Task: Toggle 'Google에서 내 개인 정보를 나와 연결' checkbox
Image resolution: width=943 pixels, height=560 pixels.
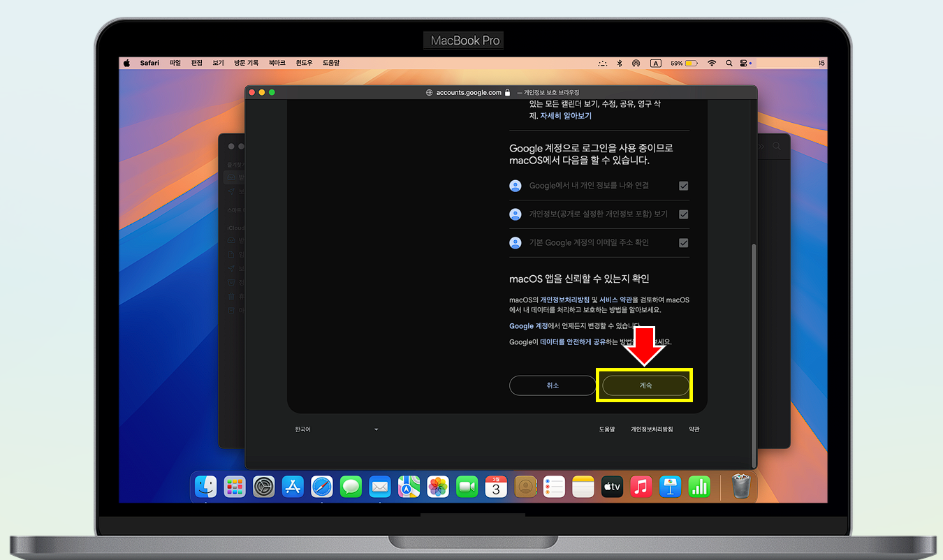Action: 684,186
